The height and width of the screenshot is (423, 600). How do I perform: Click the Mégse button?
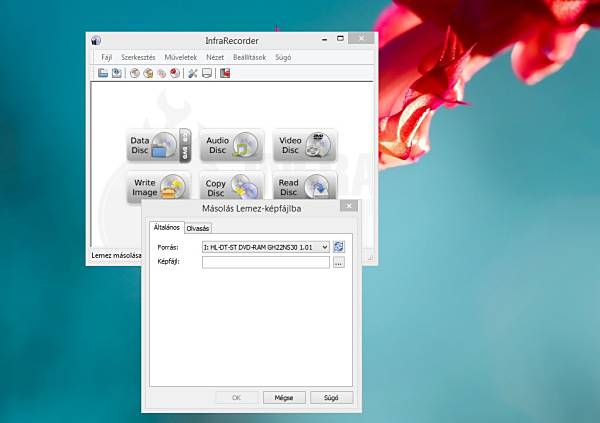pyautogui.click(x=284, y=398)
